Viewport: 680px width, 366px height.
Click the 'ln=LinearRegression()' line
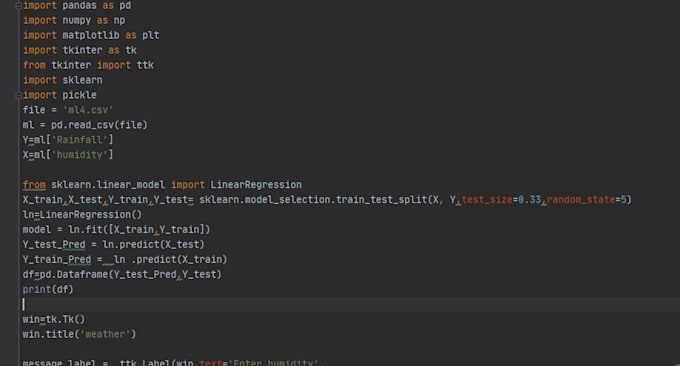82,215
